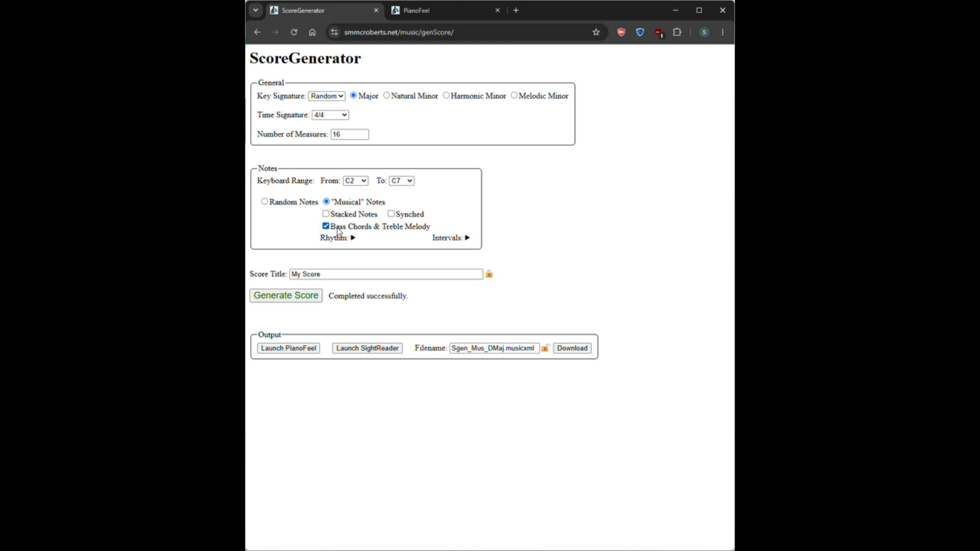Enable the Synched checkbox
Viewport: 980px width, 551px height.
click(x=391, y=214)
